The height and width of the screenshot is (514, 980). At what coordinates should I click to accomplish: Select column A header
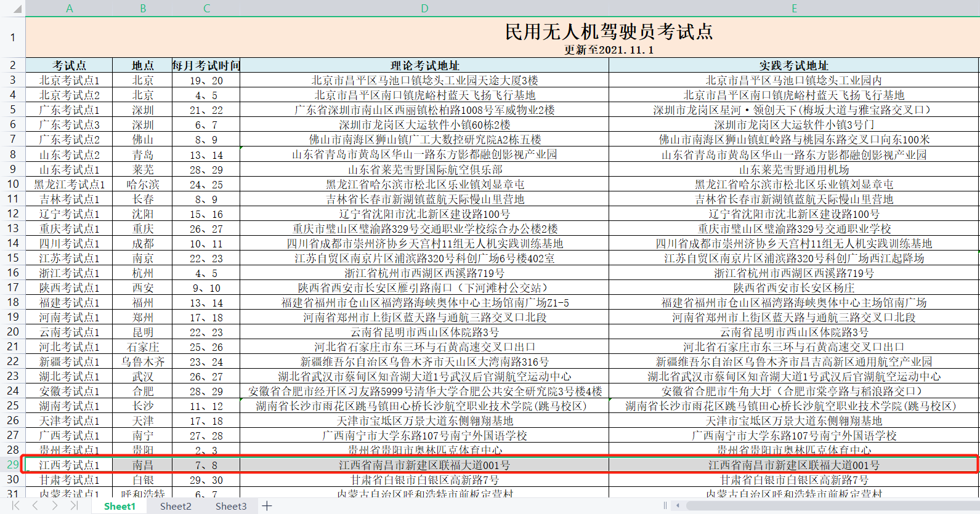point(69,8)
